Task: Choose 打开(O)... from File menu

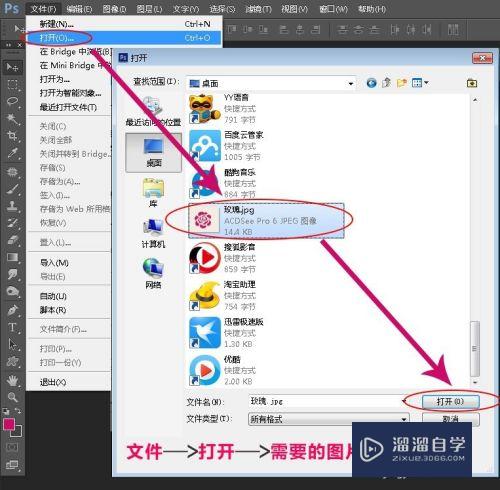Action: (124, 38)
